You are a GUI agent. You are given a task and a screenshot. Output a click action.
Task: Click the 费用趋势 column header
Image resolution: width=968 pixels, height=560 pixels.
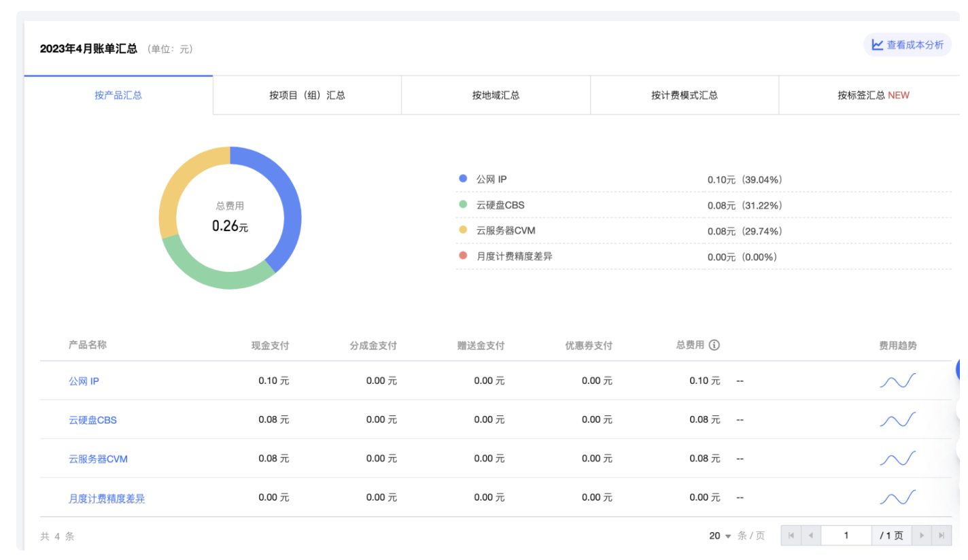coord(898,345)
